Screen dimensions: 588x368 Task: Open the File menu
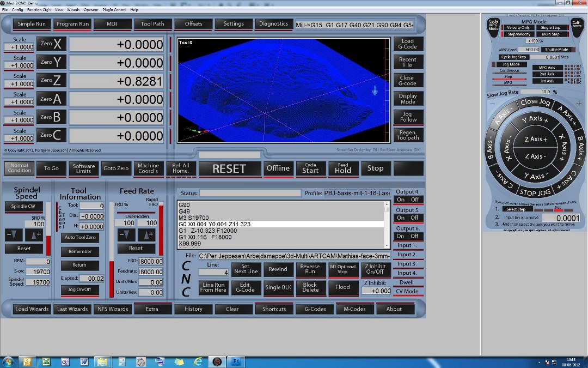click(x=4, y=10)
